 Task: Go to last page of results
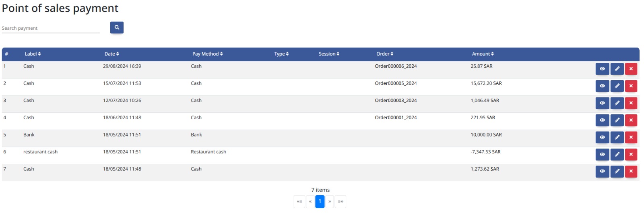(341, 201)
